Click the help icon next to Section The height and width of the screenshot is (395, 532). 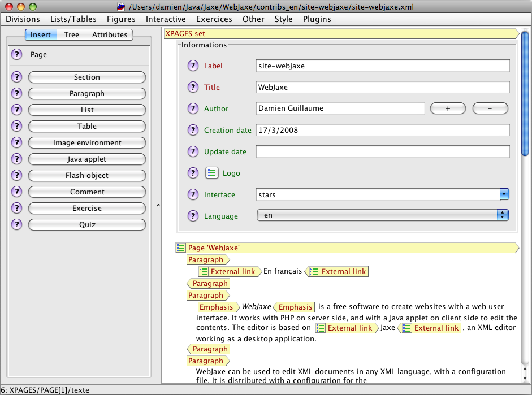(x=16, y=77)
